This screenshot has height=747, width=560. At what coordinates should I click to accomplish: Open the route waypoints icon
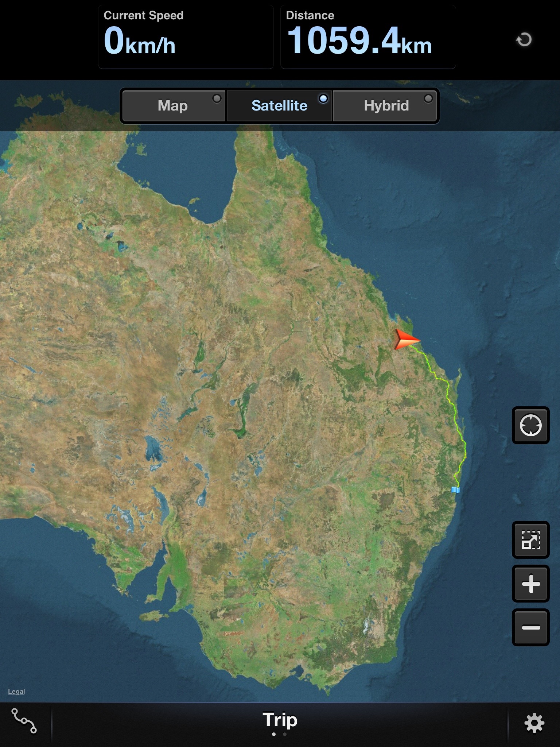pyautogui.click(x=24, y=721)
